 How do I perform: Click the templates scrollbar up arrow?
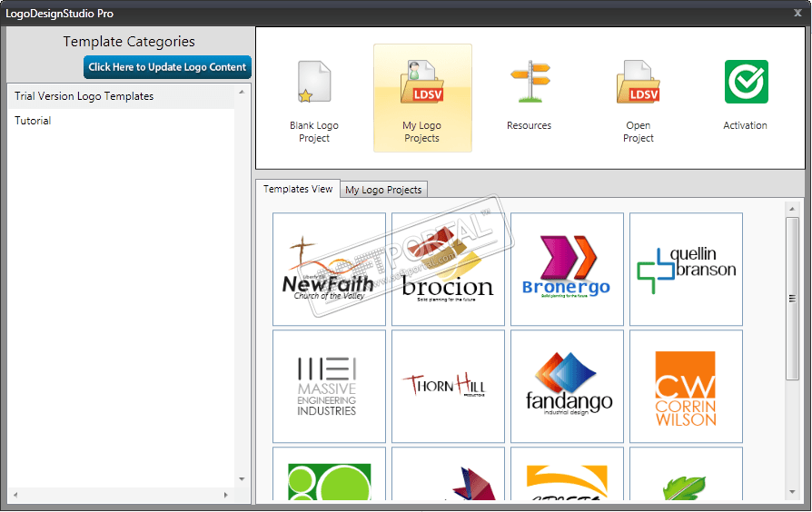tap(792, 209)
